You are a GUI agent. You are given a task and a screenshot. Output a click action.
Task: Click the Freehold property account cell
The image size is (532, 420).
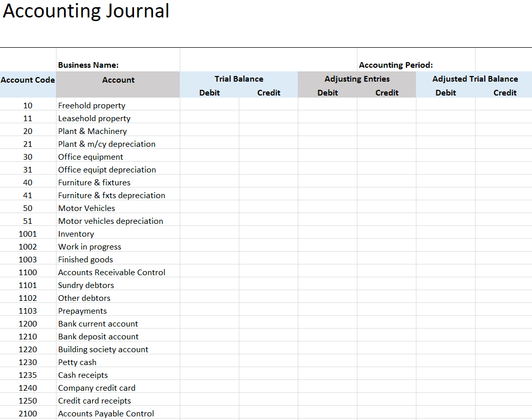(118, 105)
